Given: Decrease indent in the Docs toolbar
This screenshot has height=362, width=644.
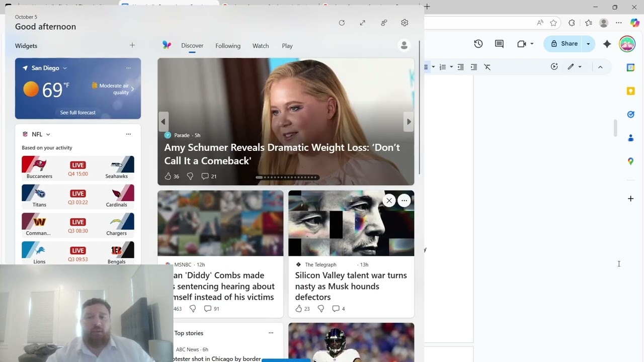Looking at the screenshot, I should click(460, 67).
